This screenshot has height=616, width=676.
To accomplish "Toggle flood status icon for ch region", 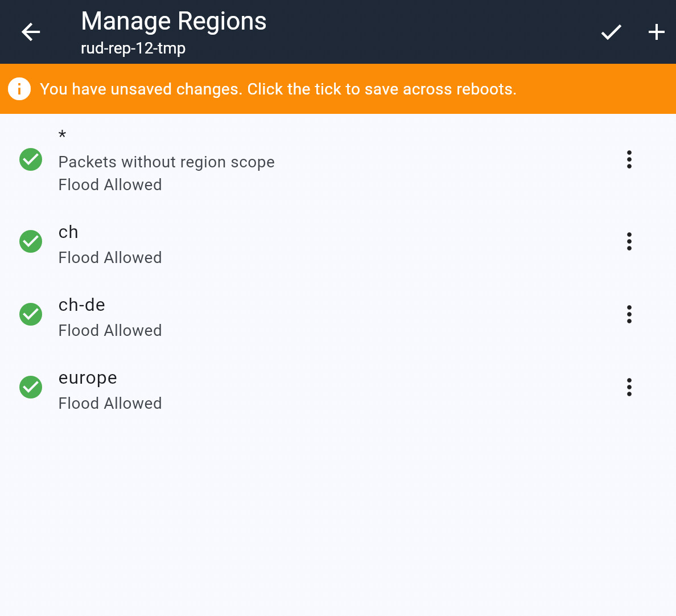I will 31,241.
